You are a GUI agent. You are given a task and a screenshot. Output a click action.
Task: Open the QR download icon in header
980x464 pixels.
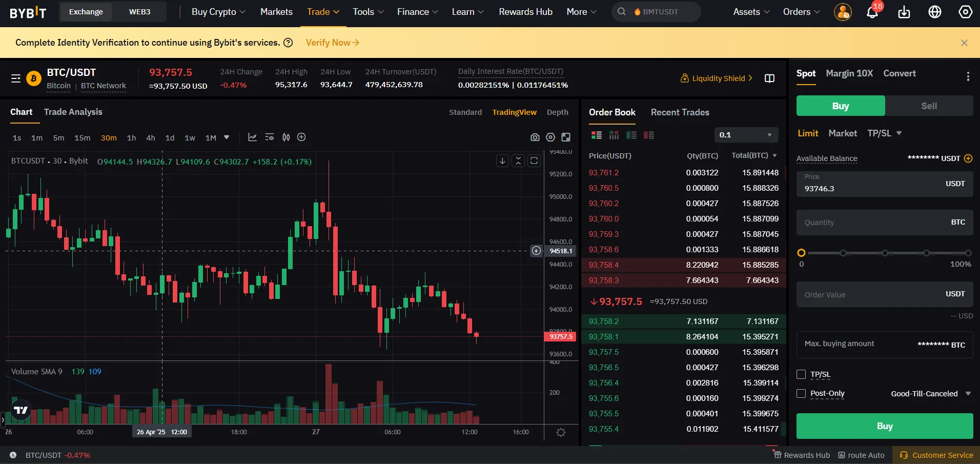(904, 12)
